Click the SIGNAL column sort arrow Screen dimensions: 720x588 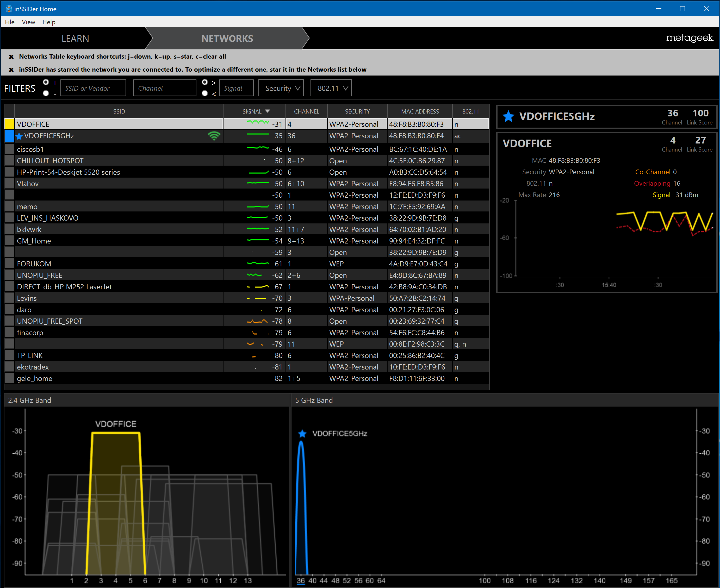268,111
